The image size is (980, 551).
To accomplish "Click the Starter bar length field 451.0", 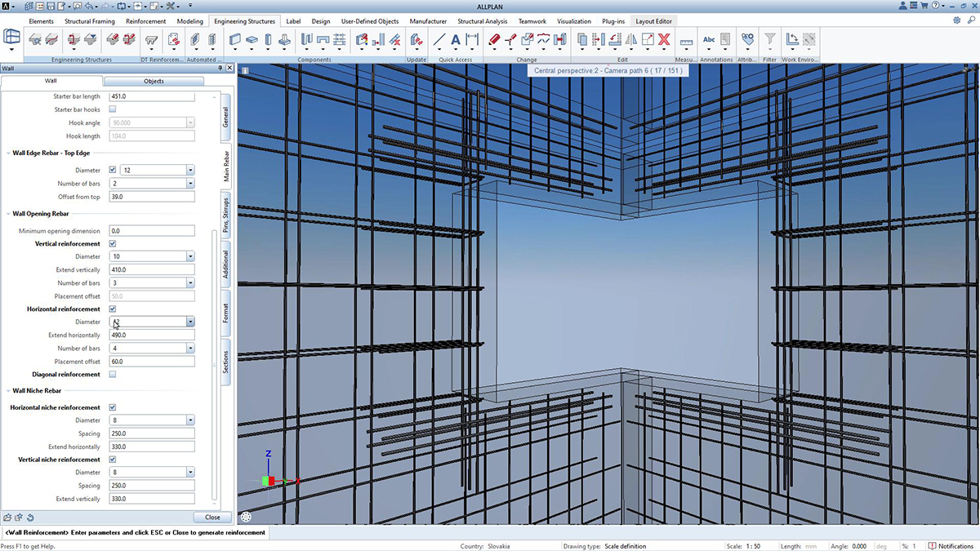I will point(152,96).
